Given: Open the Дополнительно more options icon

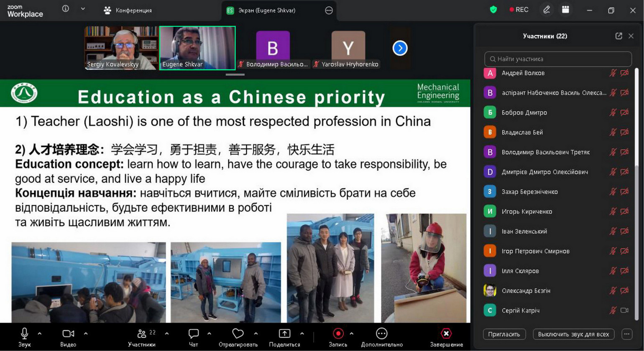Looking at the screenshot, I should pyautogui.click(x=381, y=333).
